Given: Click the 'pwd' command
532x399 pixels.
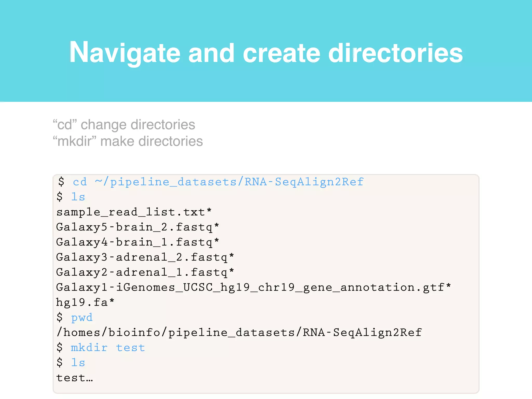Looking at the screenshot, I should click(x=82, y=318).
